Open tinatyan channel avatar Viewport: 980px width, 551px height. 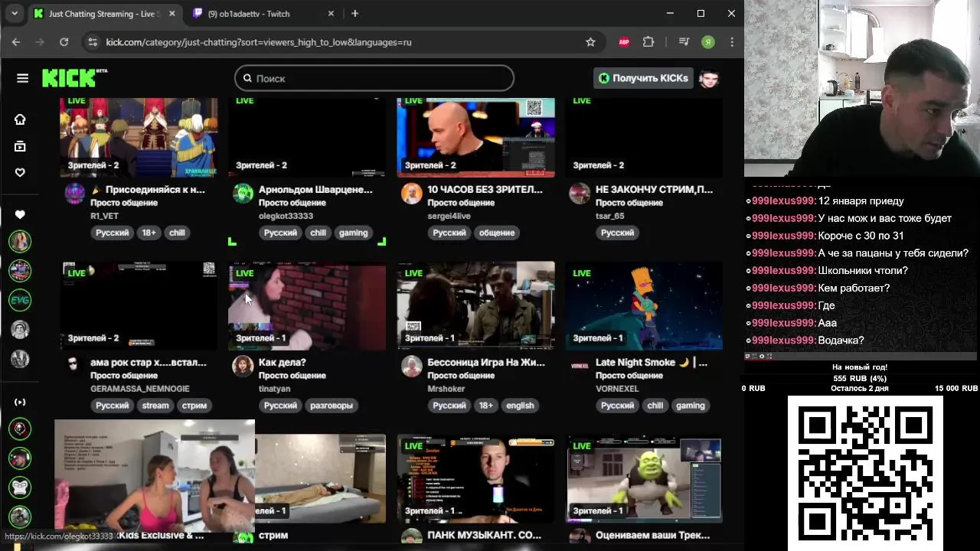(243, 367)
